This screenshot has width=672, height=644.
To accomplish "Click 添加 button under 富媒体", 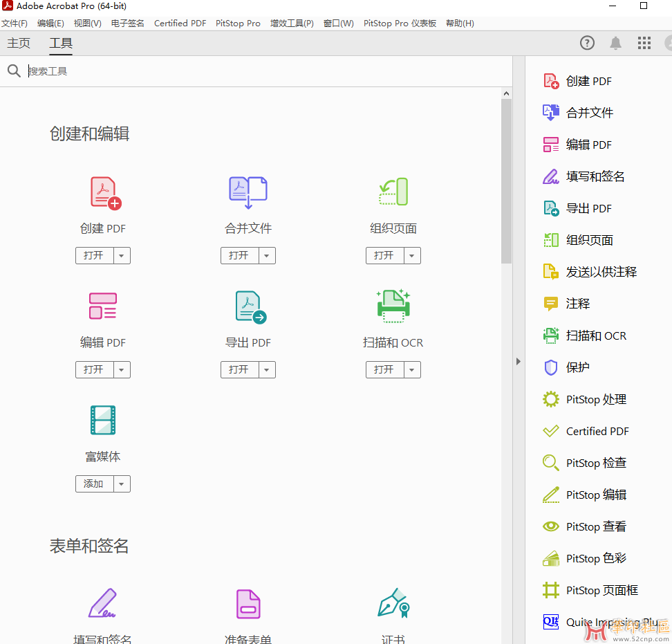I will 94,484.
